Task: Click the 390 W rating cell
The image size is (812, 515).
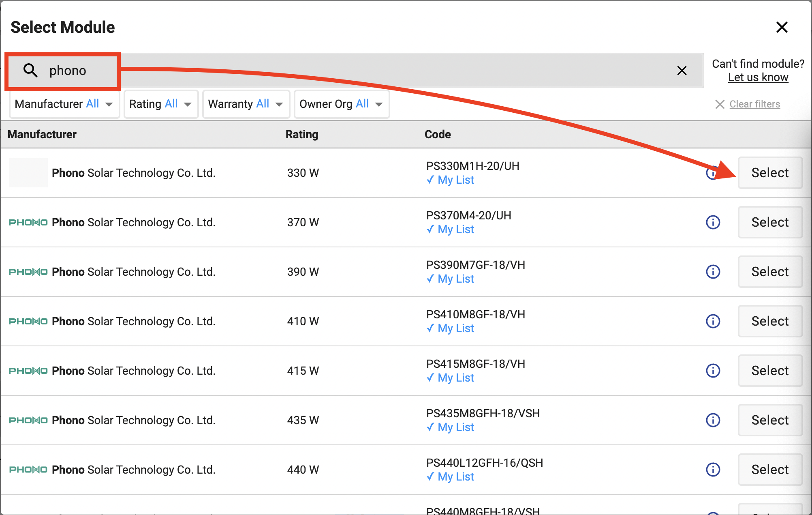Action: point(303,272)
